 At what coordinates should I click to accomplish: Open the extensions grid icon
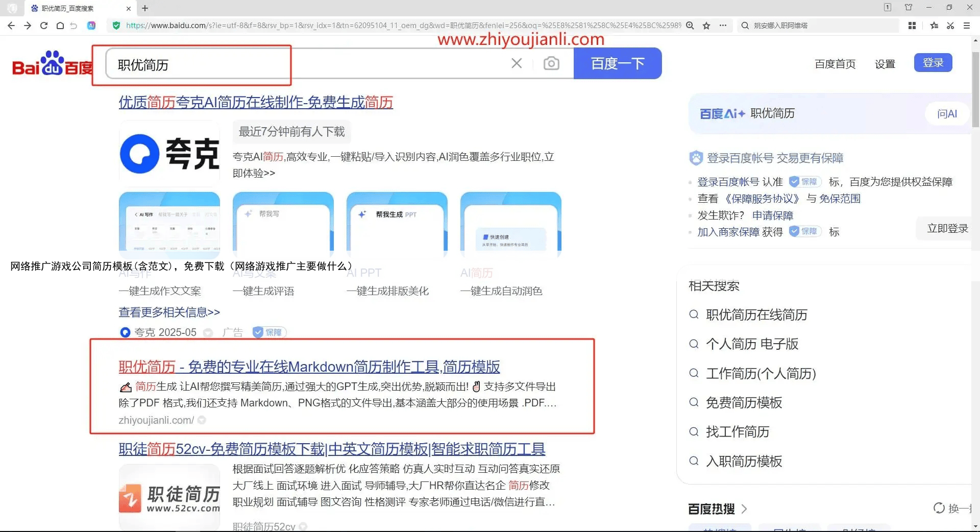[912, 26]
